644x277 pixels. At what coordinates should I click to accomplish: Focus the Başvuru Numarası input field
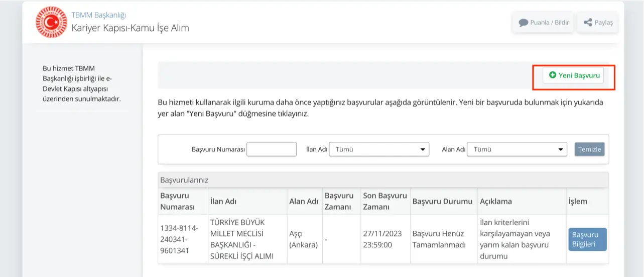coord(272,149)
